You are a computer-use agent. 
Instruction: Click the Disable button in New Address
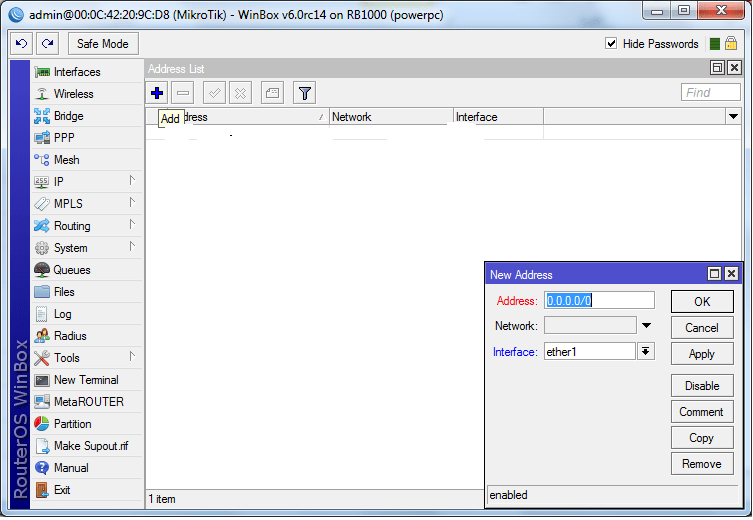click(702, 386)
